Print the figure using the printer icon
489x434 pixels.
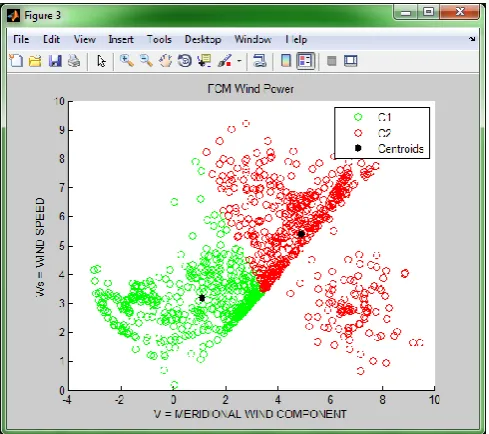pyautogui.click(x=74, y=61)
